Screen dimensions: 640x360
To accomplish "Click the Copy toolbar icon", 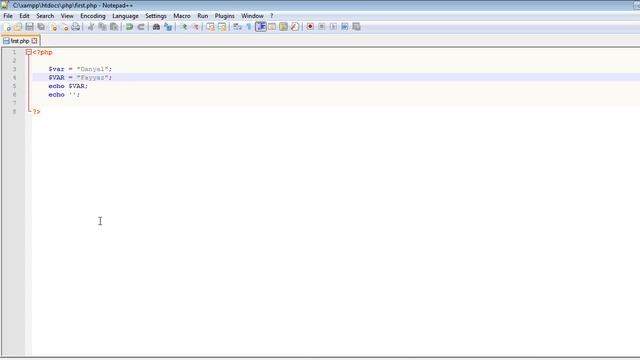I will click(x=102, y=27).
